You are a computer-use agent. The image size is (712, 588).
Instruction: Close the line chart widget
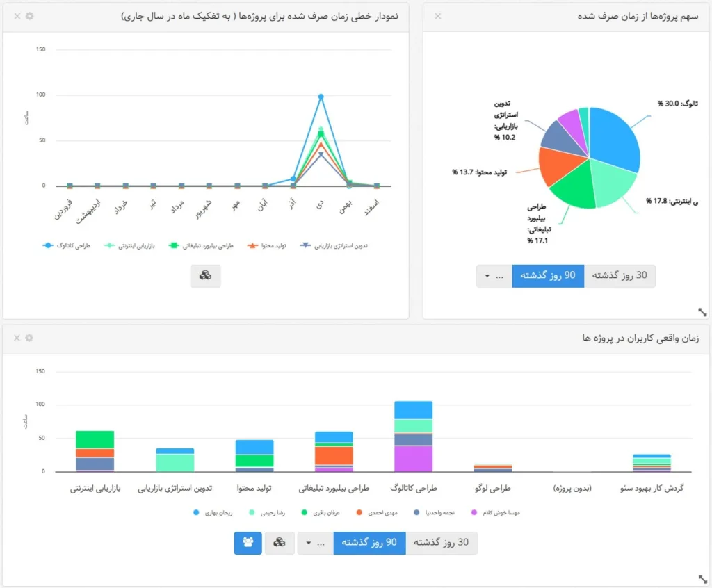point(15,16)
